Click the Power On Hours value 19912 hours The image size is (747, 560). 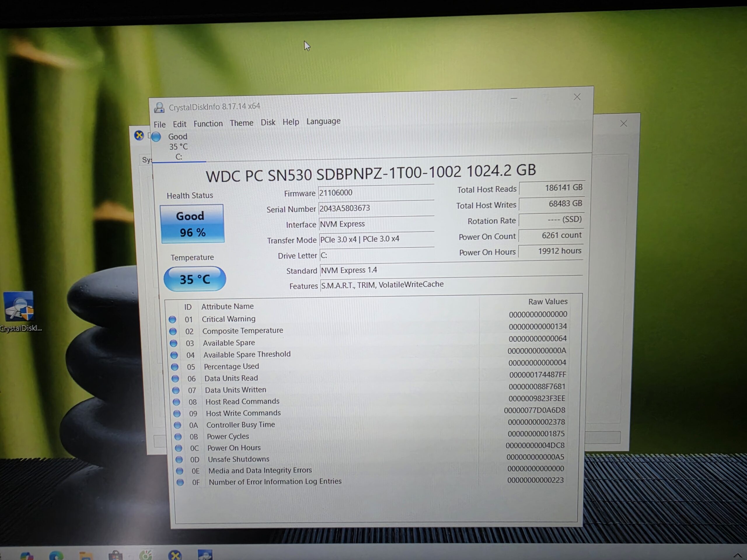(x=551, y=251)
